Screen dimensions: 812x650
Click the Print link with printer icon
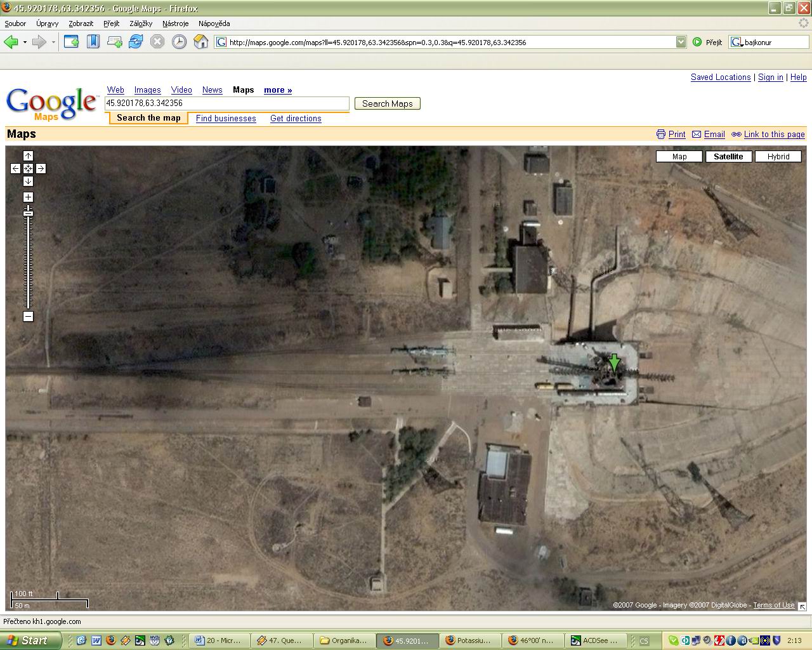coord(671,135)
